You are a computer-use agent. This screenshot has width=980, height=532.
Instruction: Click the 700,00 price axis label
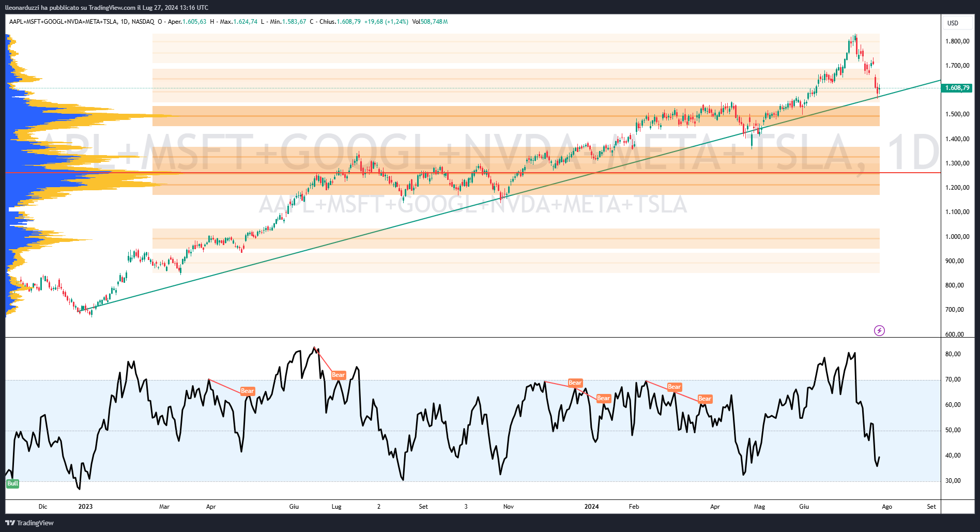(x=955, y=310)
